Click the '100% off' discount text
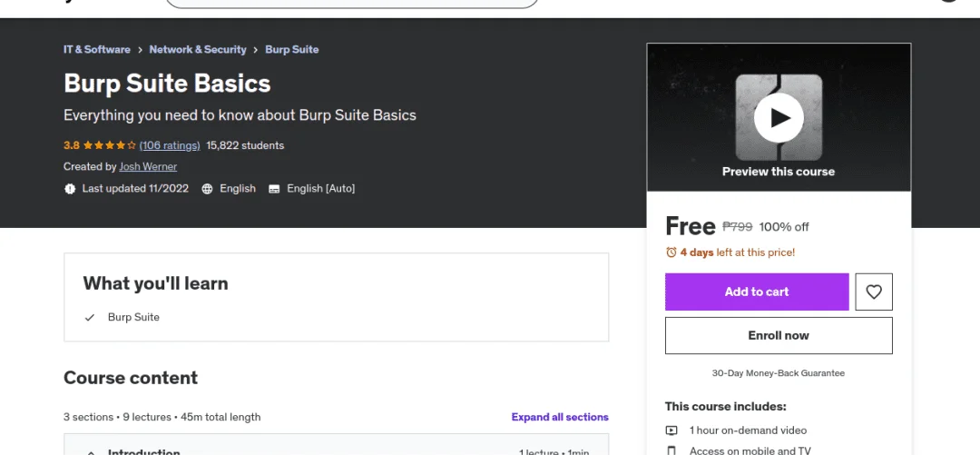980x455 pixels. click(x=784, y=226)
